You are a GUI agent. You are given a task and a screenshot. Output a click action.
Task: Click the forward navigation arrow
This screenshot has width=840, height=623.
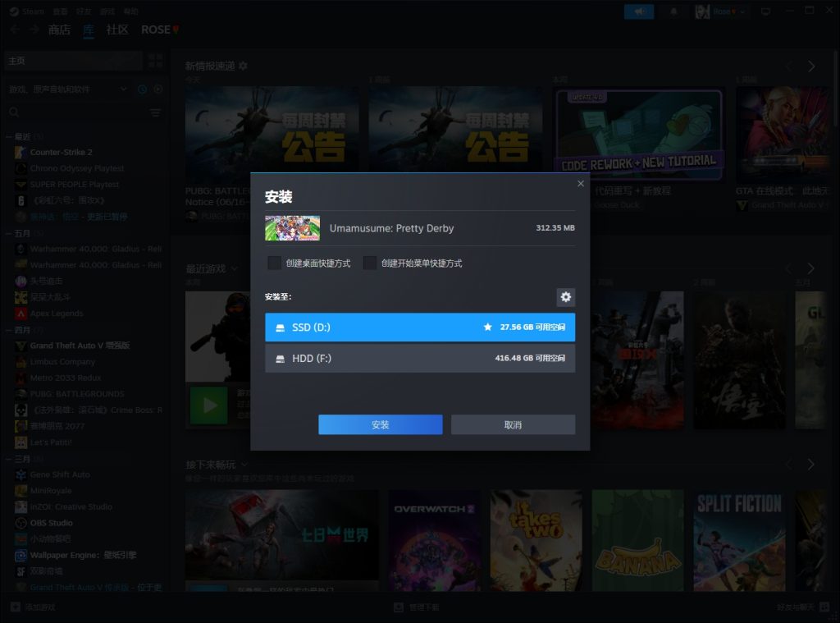(34, 30)
